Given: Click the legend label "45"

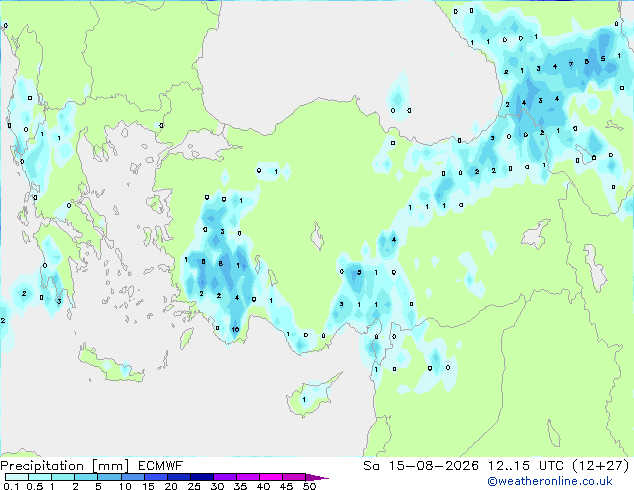Looking at the screenshot, I should [x=286, y=486].
